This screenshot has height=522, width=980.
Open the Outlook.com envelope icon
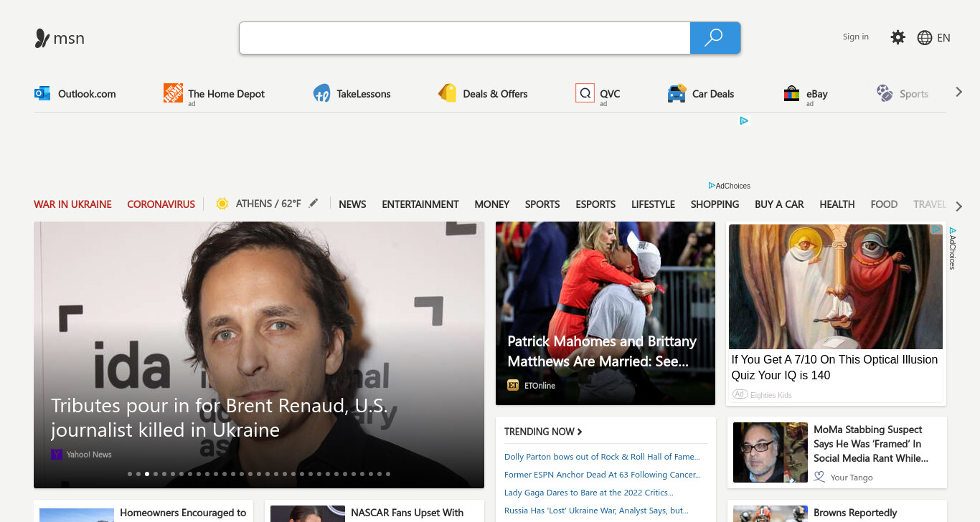pyautogui.click(x=42, y=93)
